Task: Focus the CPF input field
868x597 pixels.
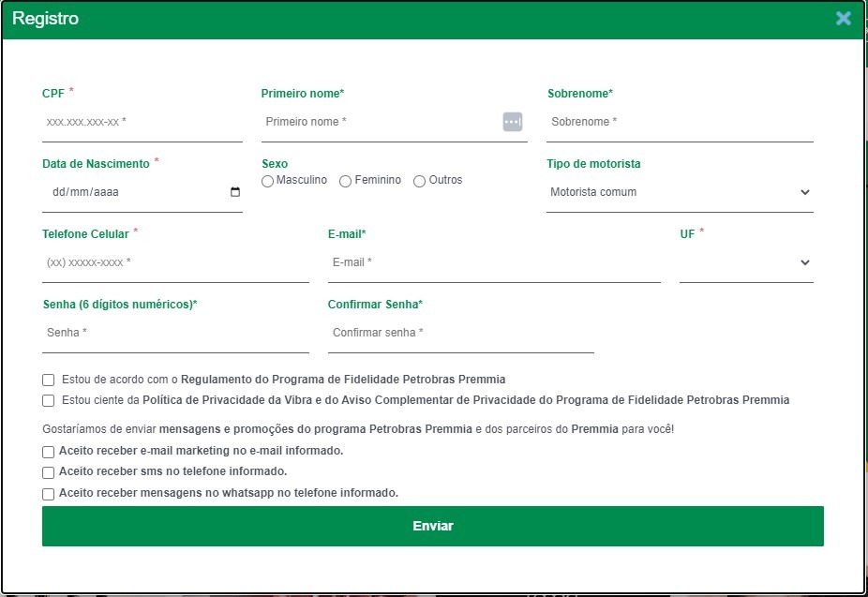Action: click(x=142, y=122)
